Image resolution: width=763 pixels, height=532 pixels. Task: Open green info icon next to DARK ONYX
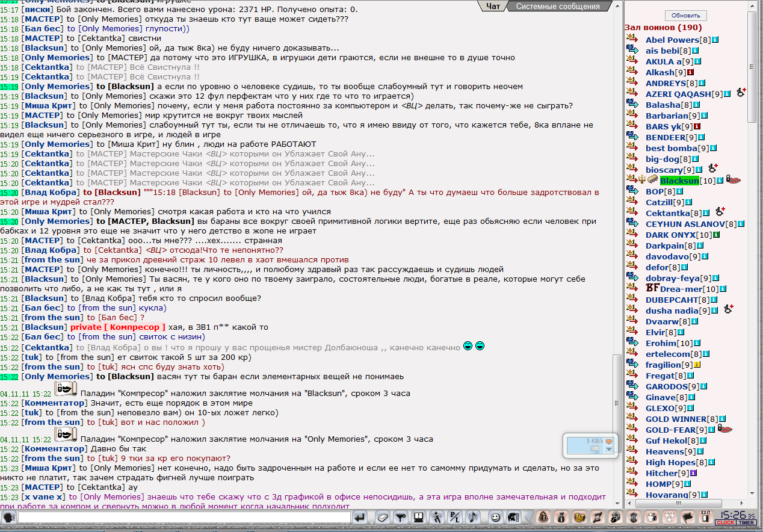click(x=717, y=235)
